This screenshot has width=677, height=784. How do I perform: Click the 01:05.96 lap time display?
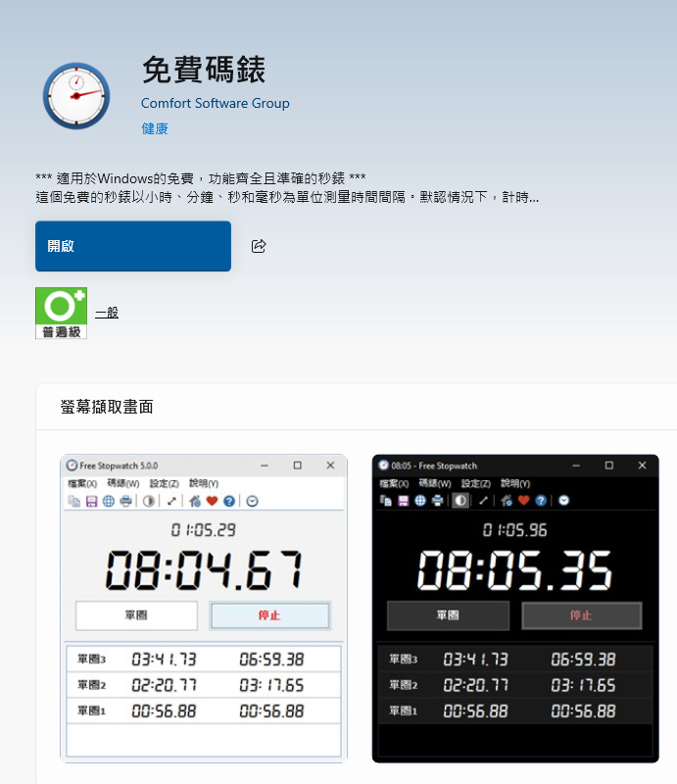(x=514, y=530)
